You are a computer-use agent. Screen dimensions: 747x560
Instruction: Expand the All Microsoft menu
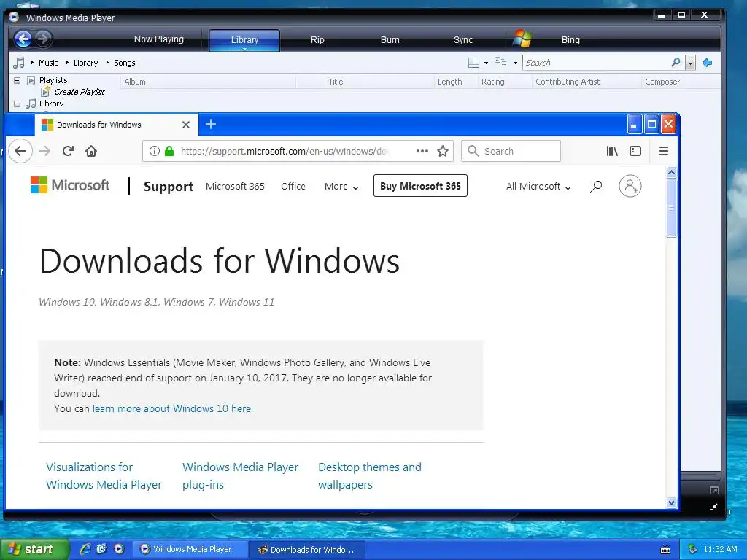pyautogui.click(x=538, y=187)
